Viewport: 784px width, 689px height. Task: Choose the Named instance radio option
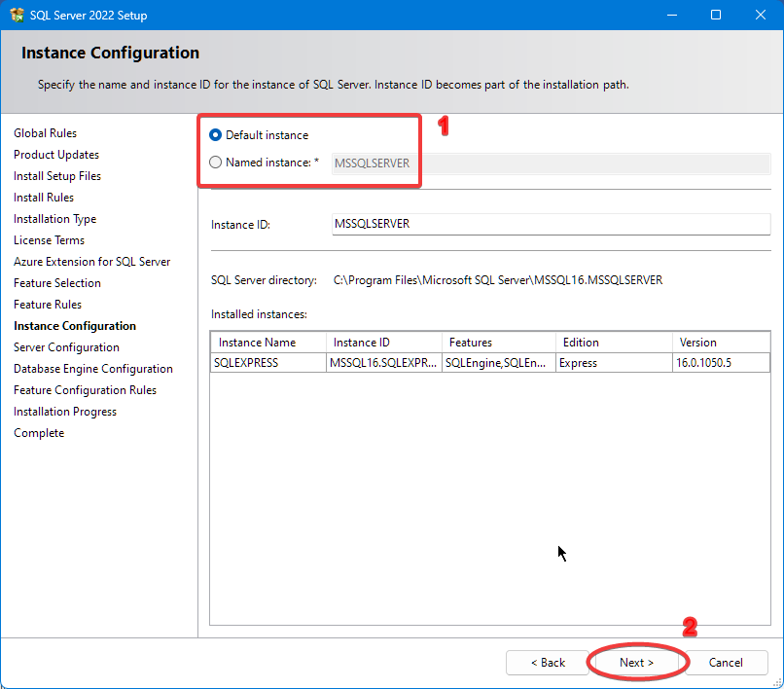pos(216,163)
